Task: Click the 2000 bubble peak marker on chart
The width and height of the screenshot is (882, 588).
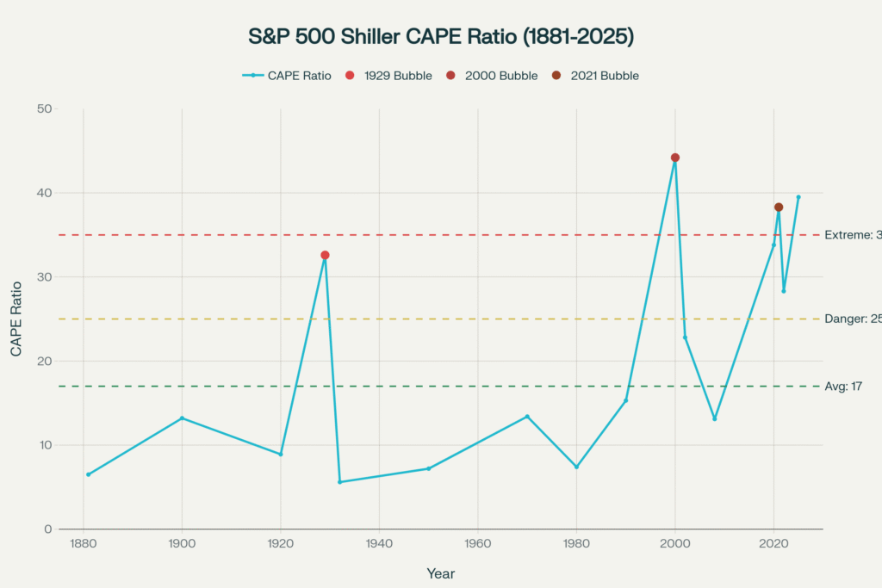Action: [675, 158]
